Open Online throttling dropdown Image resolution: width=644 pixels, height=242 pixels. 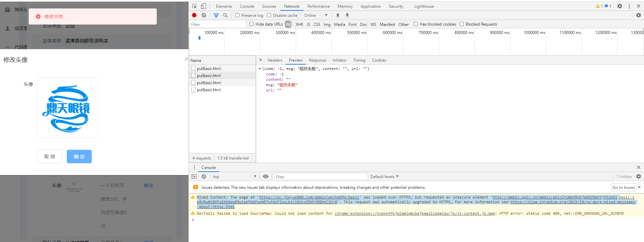316,15
